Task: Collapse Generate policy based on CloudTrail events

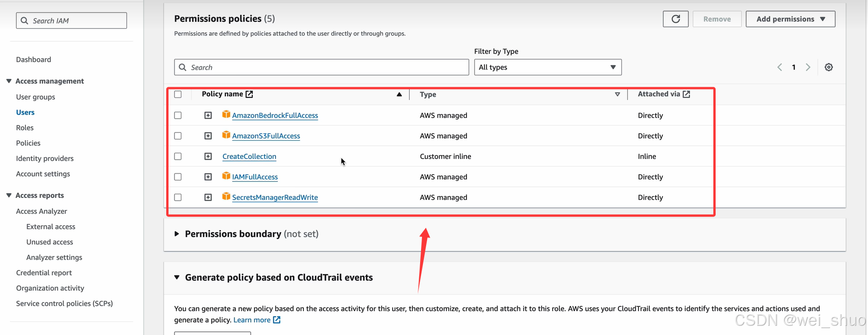Action: pyautogui.click(x=177, y=277)
